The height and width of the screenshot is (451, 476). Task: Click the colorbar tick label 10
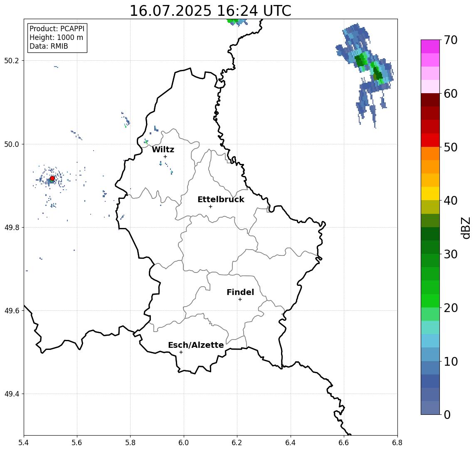click(451, 361)
